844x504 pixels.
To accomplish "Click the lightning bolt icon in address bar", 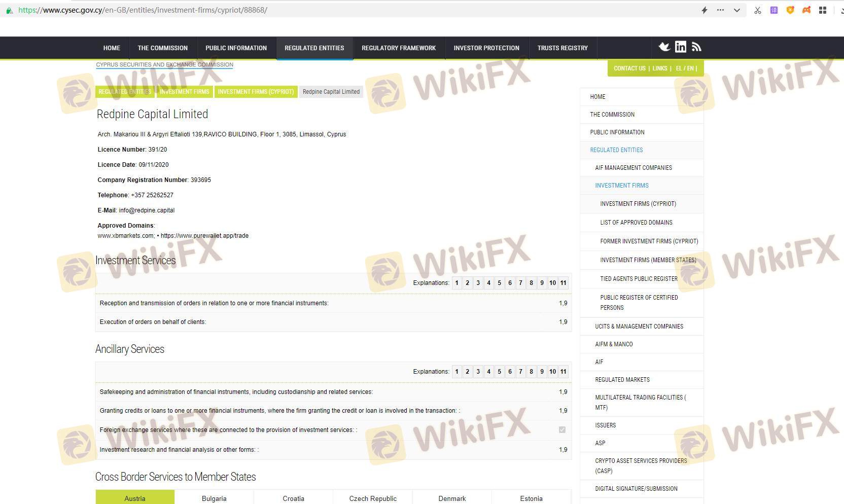I will pyautogui.click(x=705, y=10).
